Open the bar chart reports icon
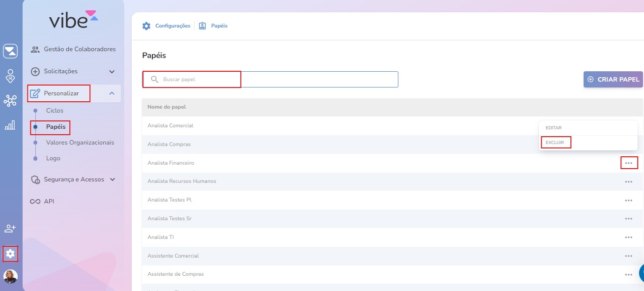Viewport: 644px width, 291px height. click(10, 125)
